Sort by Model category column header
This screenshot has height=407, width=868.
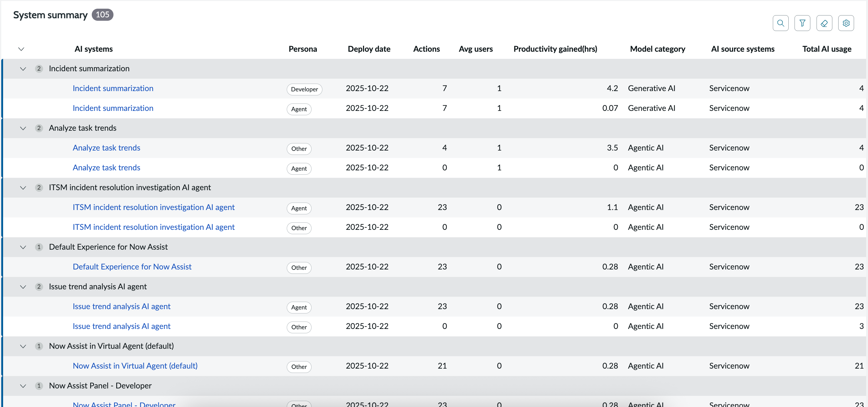click(658, 49)
